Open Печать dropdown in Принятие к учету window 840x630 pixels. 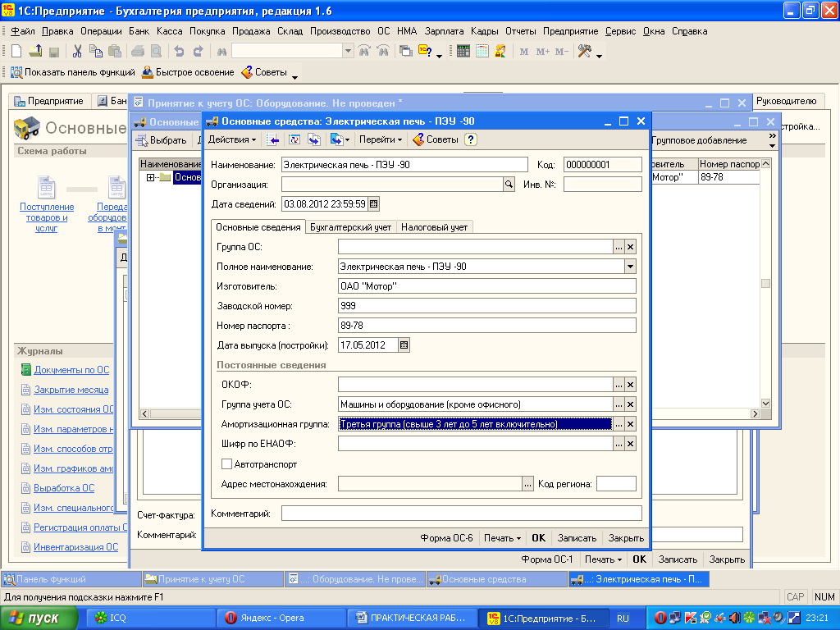(603, 559)
